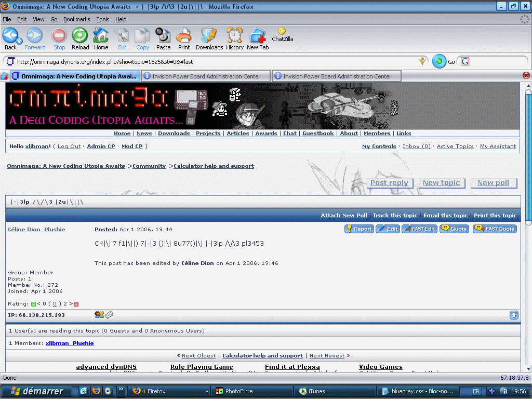Go back with the Back toolbar button
The image size is (532, 399).
click(x=10, y=38)
